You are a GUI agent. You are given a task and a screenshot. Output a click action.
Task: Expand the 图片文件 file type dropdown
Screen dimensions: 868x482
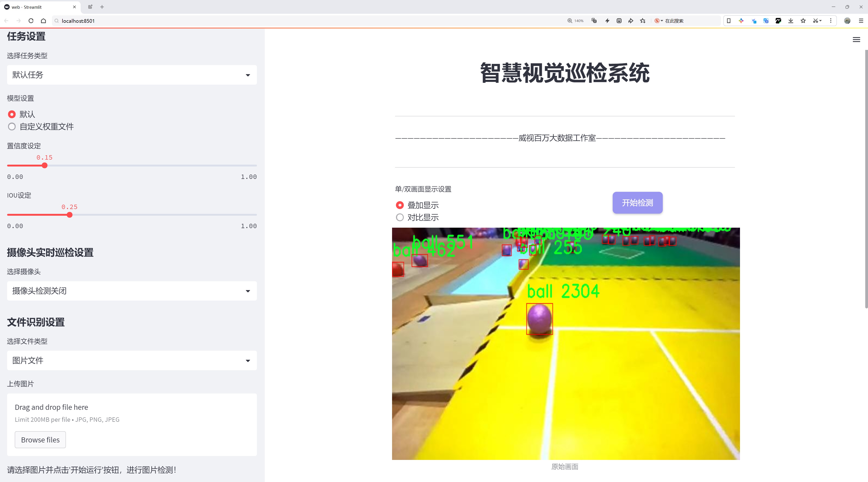132,360
